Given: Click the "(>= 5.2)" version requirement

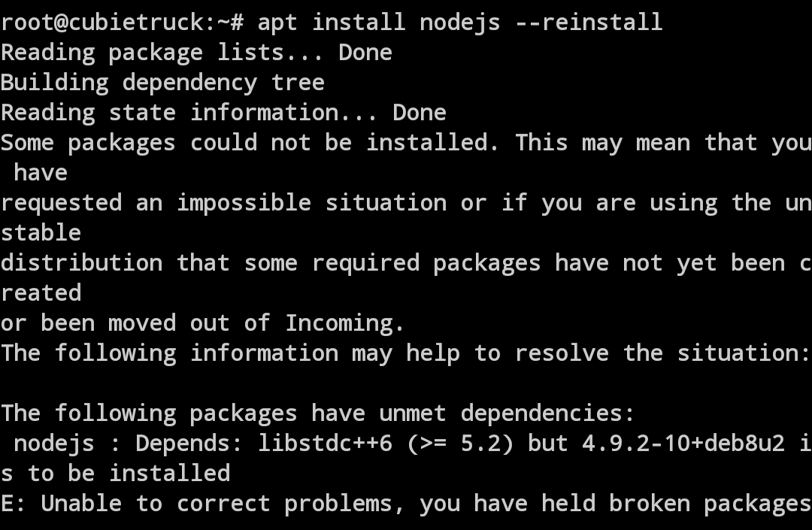Looking at the screenshot, I should point(460,443).
